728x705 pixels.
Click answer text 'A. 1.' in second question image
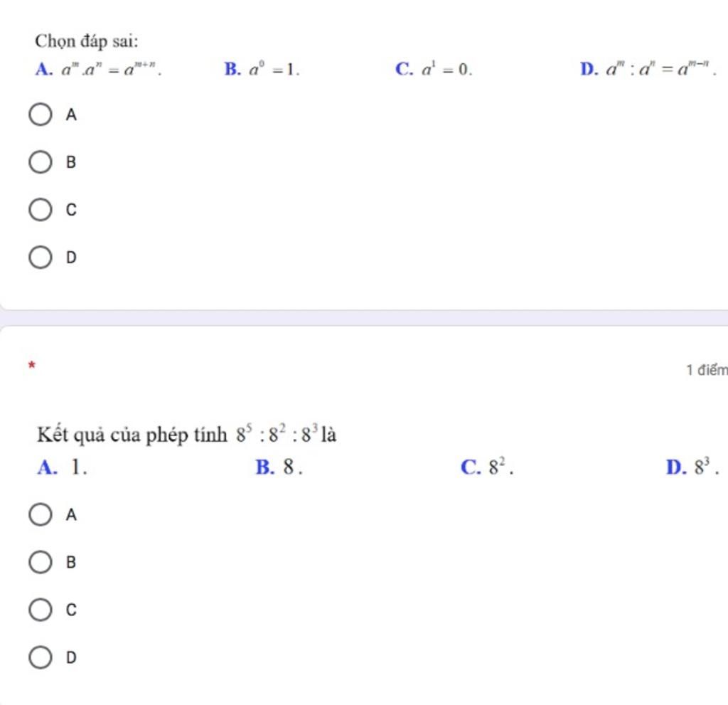click(63, 467)
